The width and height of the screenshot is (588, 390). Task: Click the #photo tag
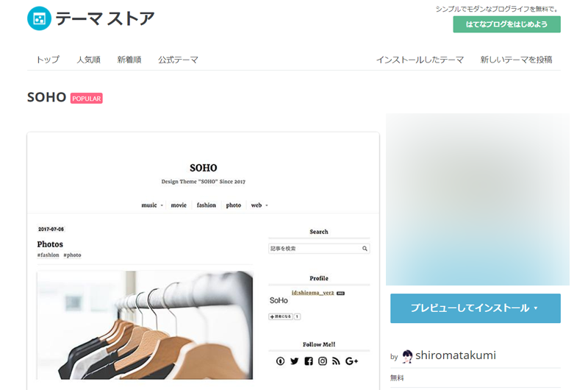click(x=72, y=255)
